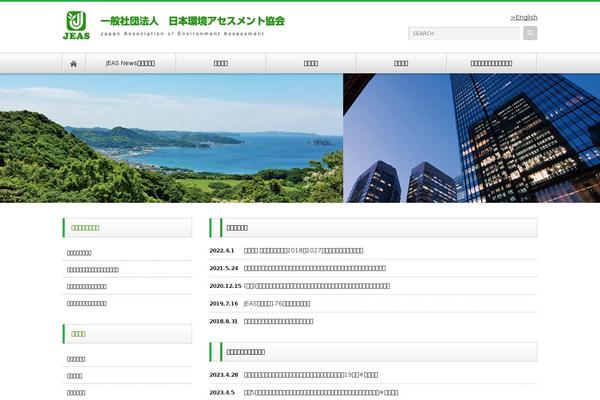Open the news item dated 2021.5.24
The width and height of the screenshot is (600, 400).
click(x=315, y=268)
